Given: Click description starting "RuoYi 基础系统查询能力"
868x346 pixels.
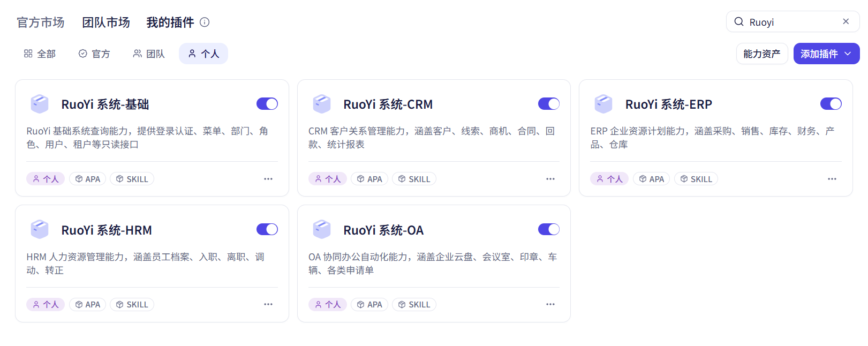Looking at the screenshot, I should pyautogui.click(x=147, y=138).
